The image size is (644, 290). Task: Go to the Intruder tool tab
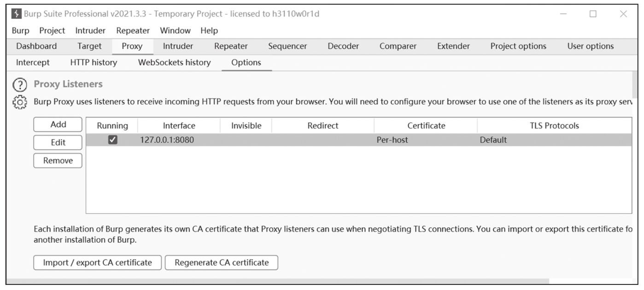[178, 46]
